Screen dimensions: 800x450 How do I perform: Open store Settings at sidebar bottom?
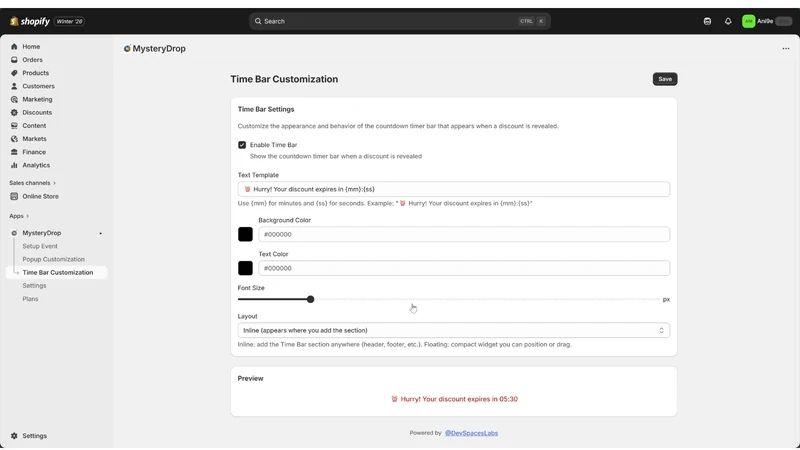[x=34, y=436]
